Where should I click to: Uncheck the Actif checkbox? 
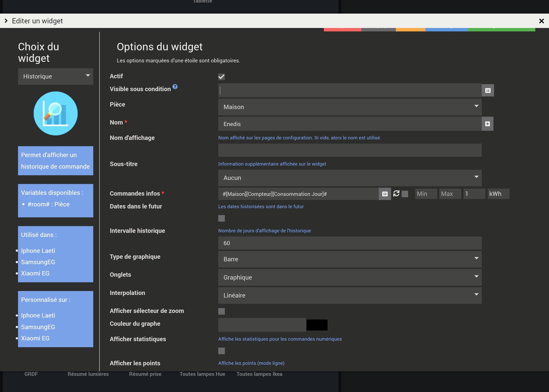[x=221, y=77]
